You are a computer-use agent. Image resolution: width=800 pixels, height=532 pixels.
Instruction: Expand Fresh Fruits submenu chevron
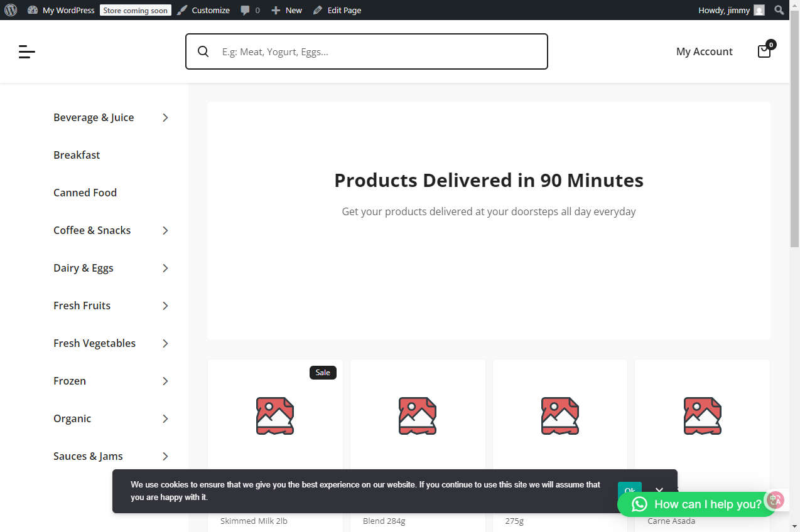coord(165,306)
